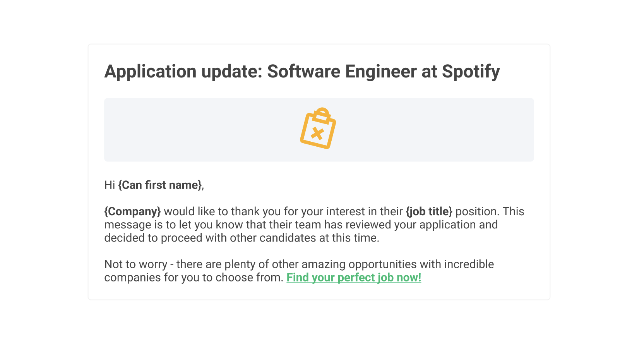Click the clipboard clip at icon top

[322, 115]
